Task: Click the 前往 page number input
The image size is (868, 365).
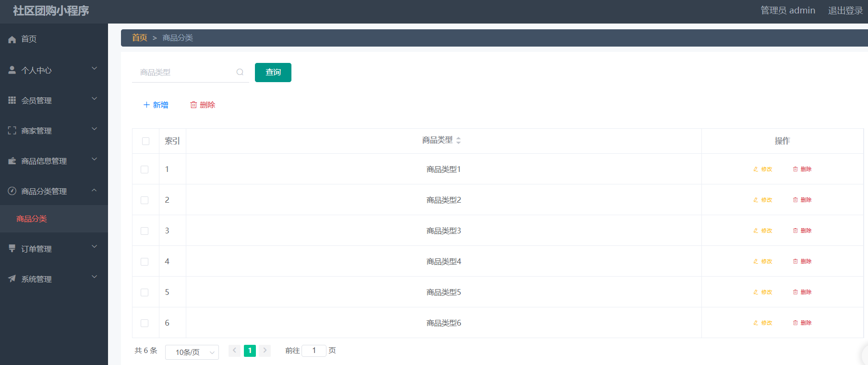Action: [314, 351]
